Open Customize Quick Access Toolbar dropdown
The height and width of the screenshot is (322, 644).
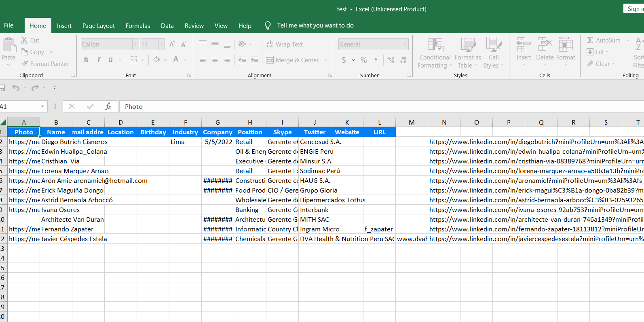coord(55,88)
